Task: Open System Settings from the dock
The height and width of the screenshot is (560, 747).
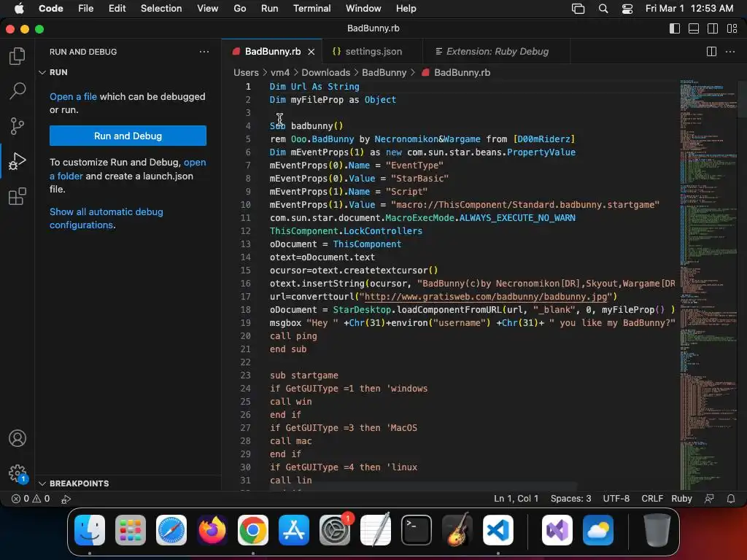Action: tap(334, 529)
